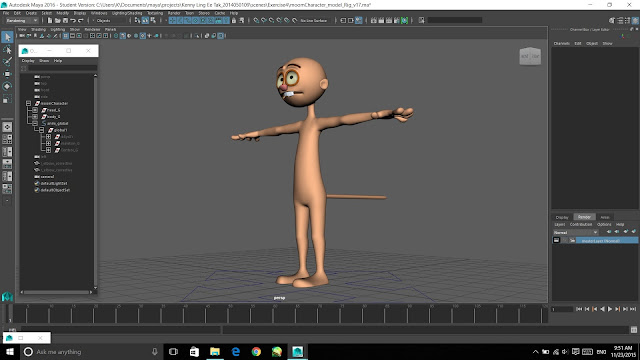Viewport: 640px width, 360px height.
Task: Open the Rendering menu set dropdown
Action: point(22,20)
